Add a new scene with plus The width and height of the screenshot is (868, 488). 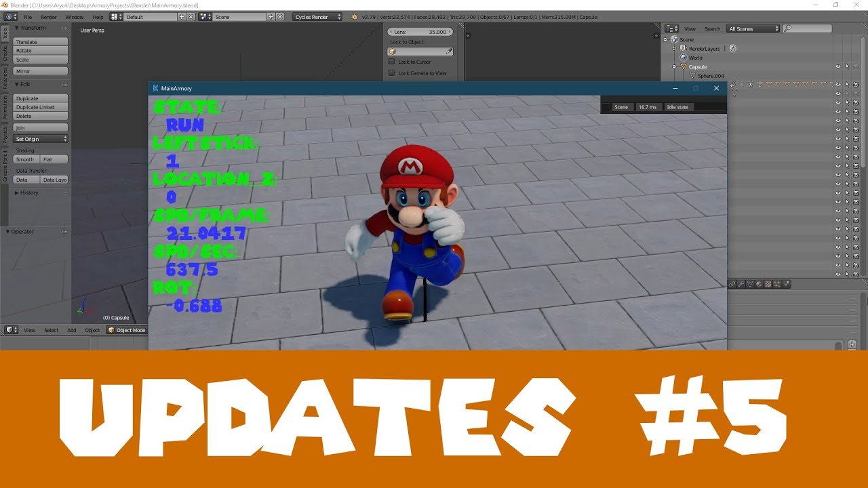[271, 16]
